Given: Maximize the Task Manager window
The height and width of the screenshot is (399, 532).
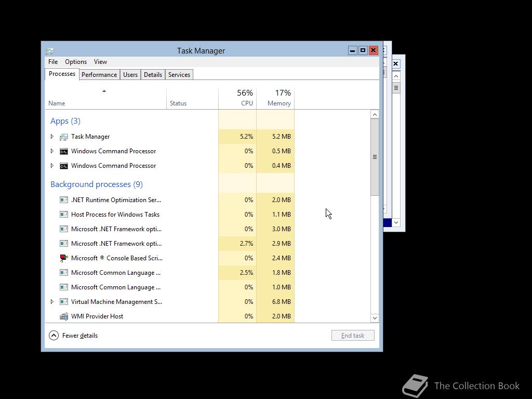Looking at the screenshot, I should 363,50.
